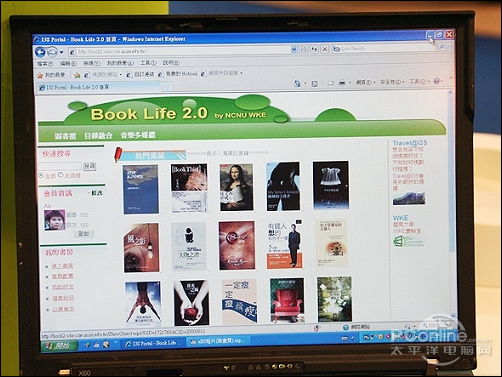Click the search magnifier icon in Live Search

442,47
